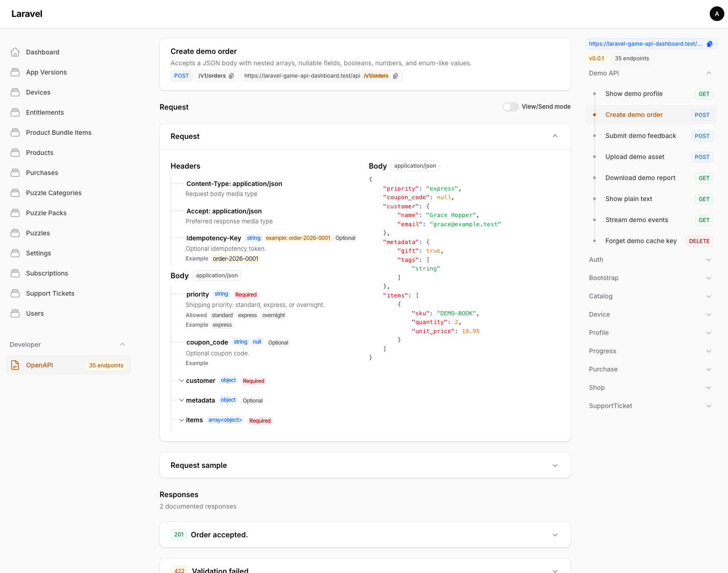The width and height of the screenshot is (728, 573).
Task: Open Support Tickets page
Action: point(69,293)
